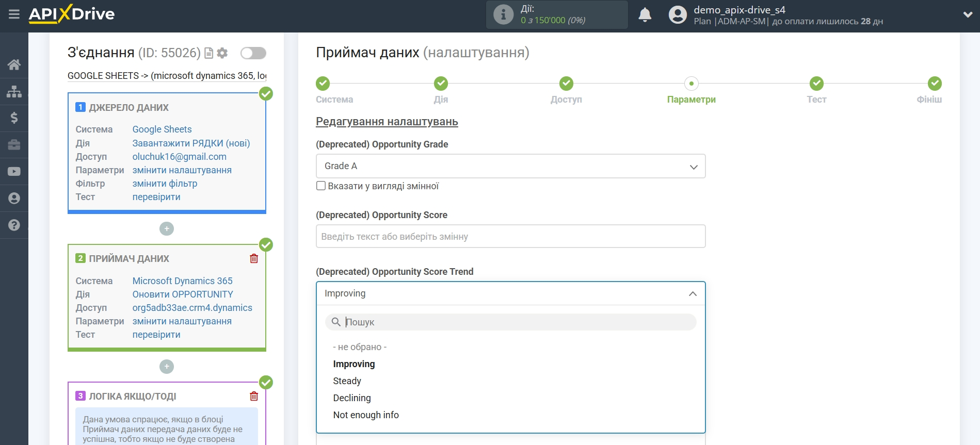Open the billing dollar icon

pos(14,118)
